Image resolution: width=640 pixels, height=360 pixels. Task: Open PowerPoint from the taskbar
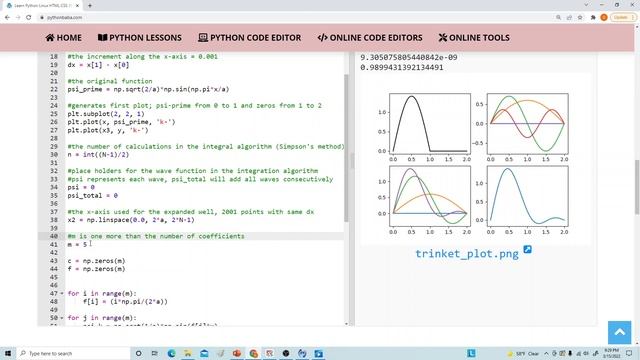click(x=237, y=353)
